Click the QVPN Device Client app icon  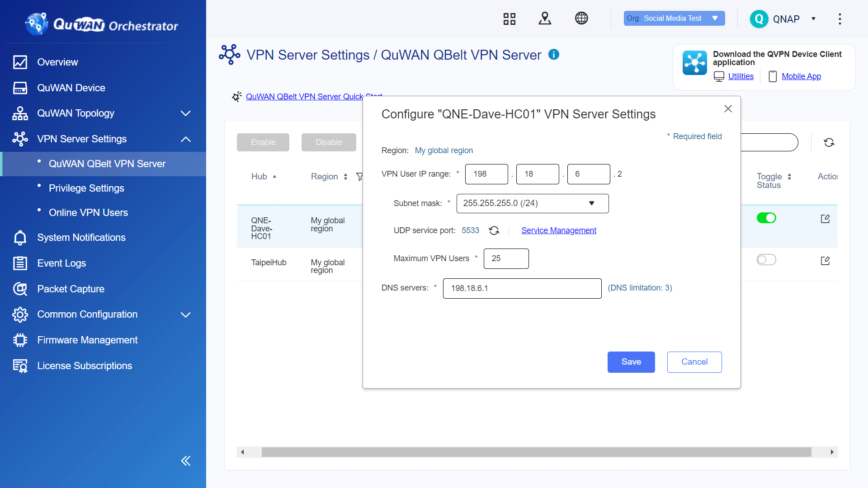695,63
